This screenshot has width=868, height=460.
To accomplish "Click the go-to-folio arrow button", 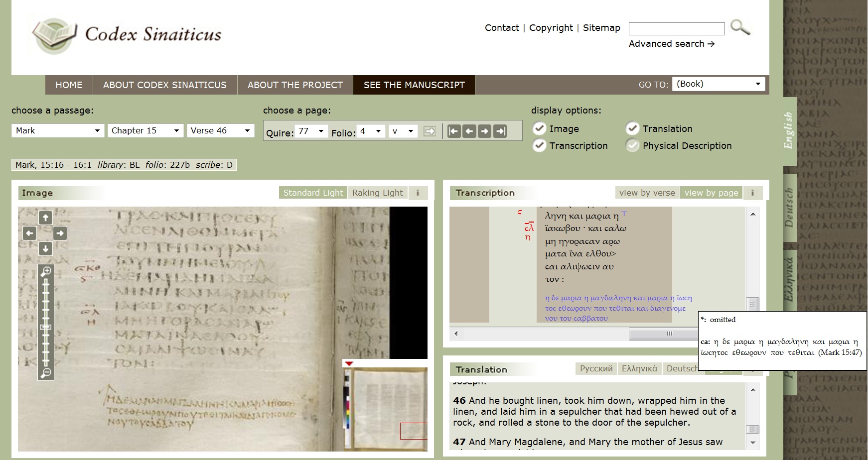I will [x=430, y=131].
